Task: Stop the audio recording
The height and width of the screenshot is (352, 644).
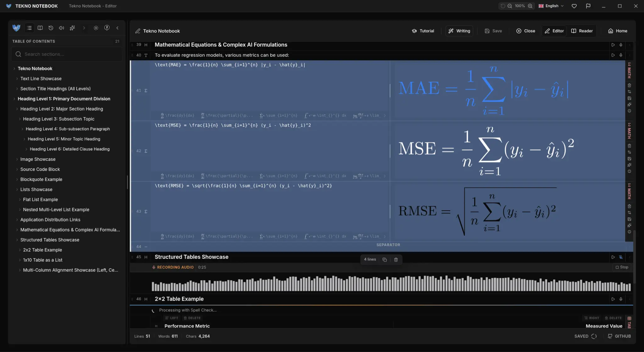Action: coord(622,267)
